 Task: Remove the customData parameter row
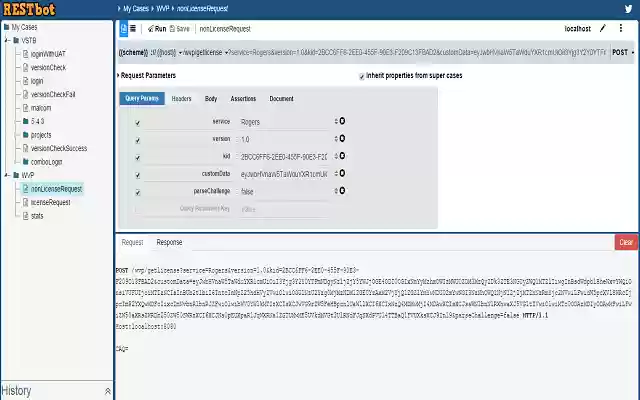(342, 173)
